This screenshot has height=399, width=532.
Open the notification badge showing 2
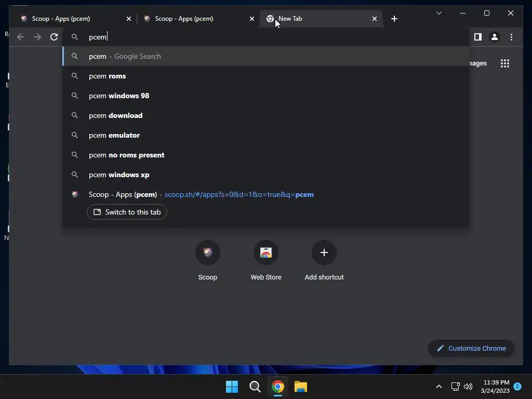coord(517,386)
